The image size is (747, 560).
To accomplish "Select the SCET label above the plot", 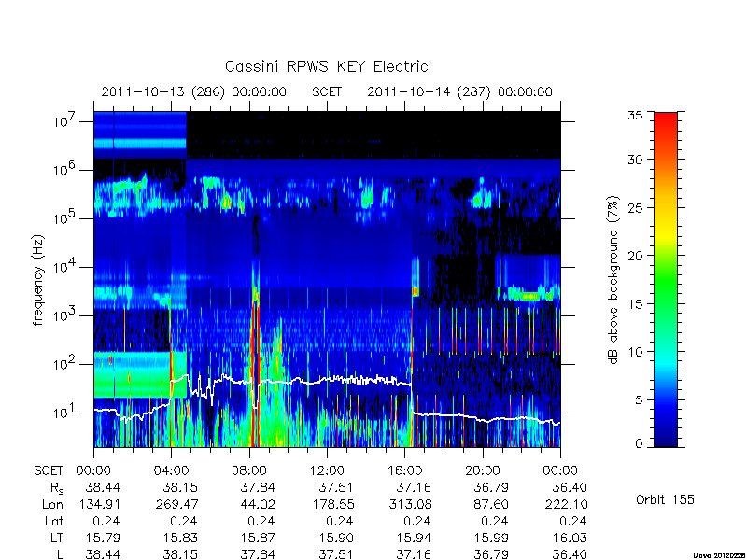I will pos(327,91).
